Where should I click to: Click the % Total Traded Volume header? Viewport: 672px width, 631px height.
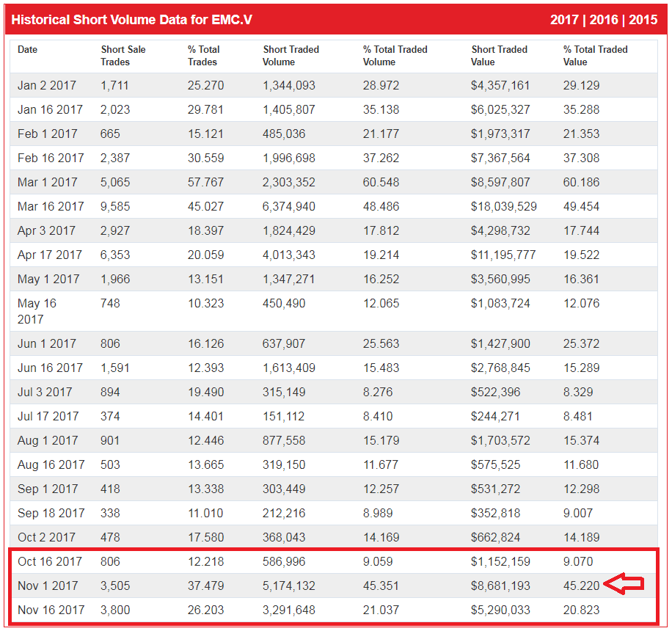(395, 56)
